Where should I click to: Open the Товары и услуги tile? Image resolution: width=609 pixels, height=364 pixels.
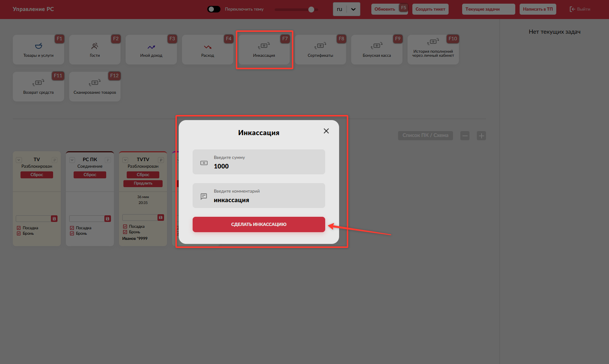38,50
